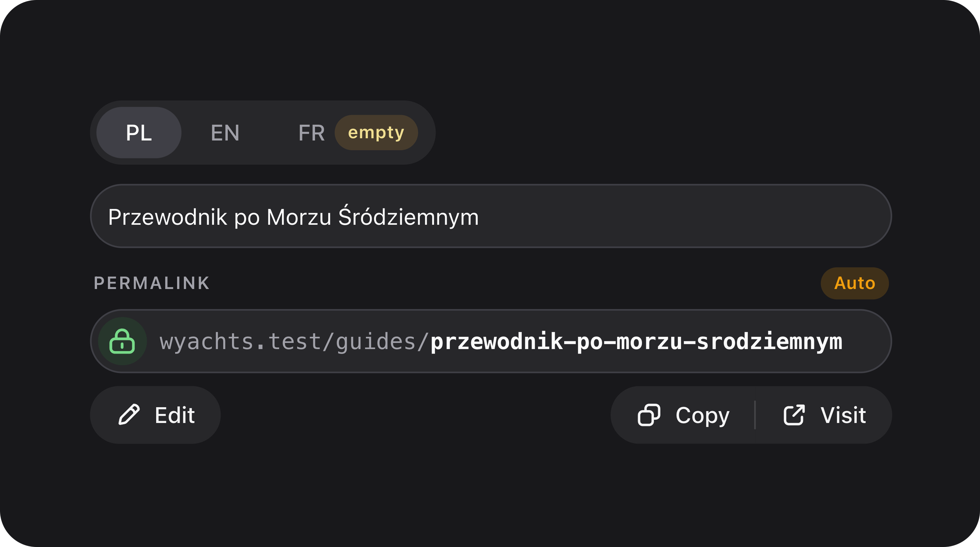Switch to the PL language tab
980x547 pixels.
click(x=139, y=133)
